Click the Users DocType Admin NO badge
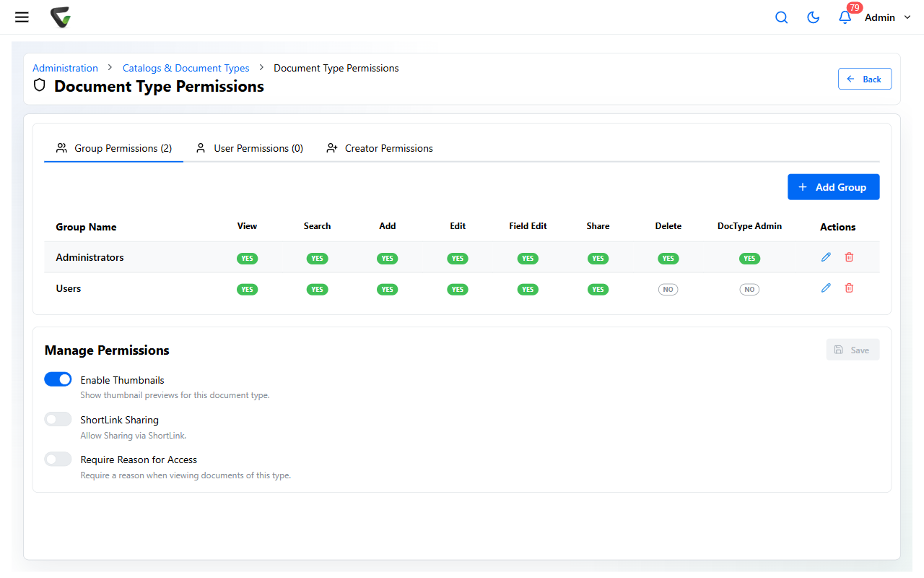 (749, 289)
